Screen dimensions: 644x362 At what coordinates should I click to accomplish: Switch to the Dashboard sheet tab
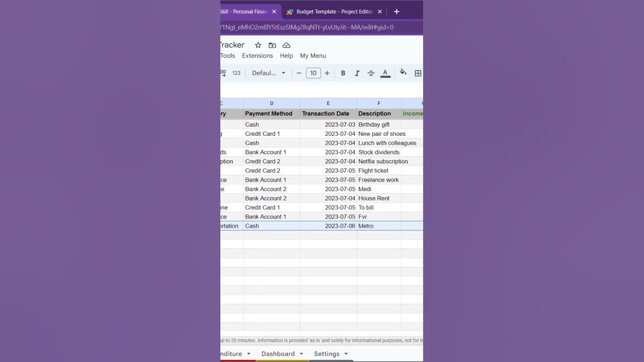[278, 353]
